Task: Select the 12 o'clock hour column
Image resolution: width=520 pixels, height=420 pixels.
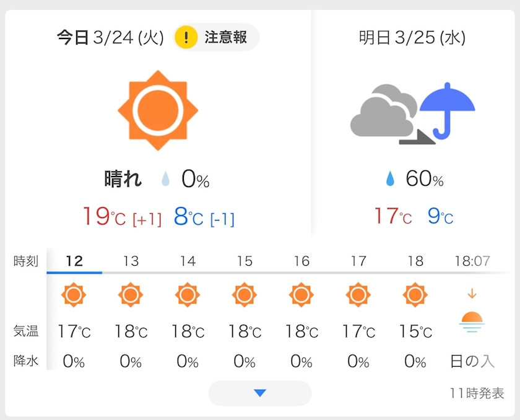Action: coord(74,261)
